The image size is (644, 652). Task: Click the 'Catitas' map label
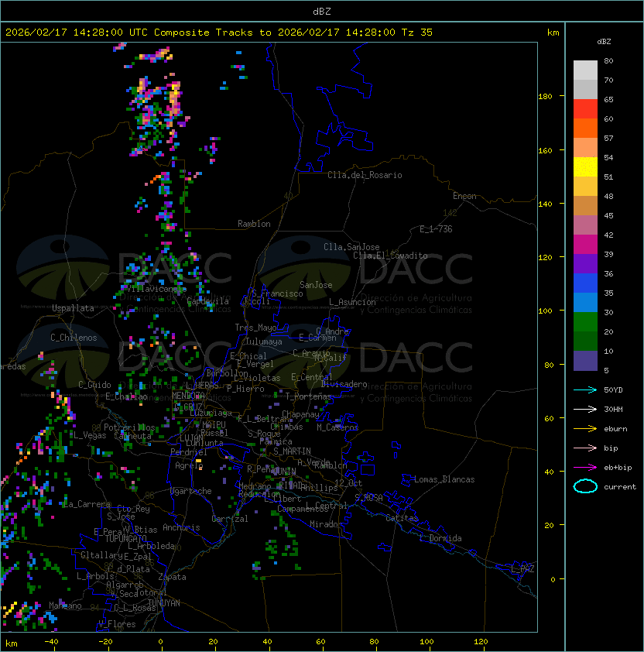click(402, 518)
